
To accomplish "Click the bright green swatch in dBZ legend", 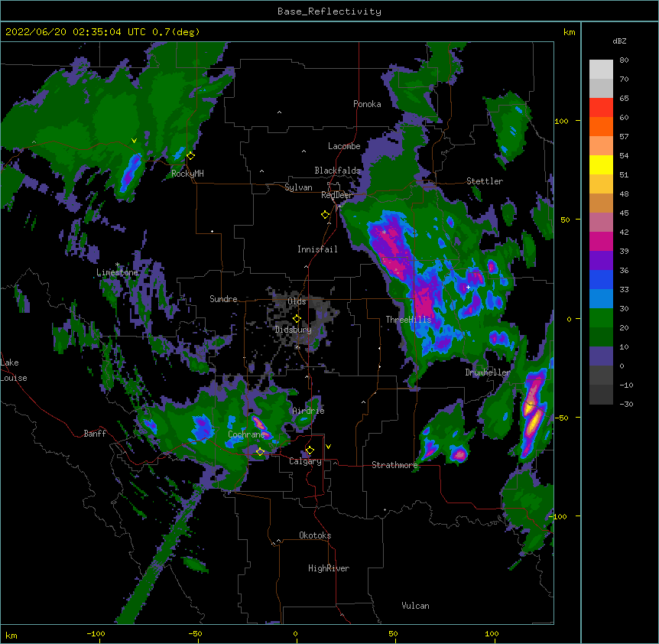I will [601, 318].
